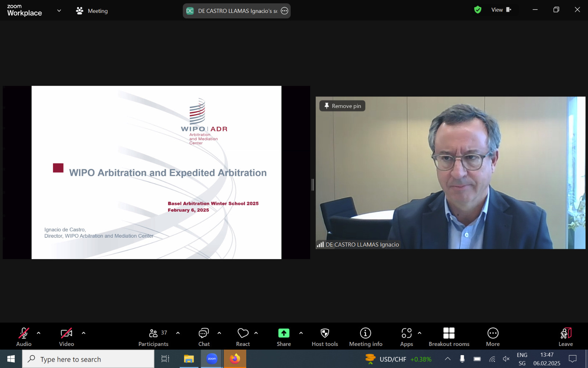Screen dimensions: 588x368
Task: Switch ENG SG input language
Action: tap(522, 359)
